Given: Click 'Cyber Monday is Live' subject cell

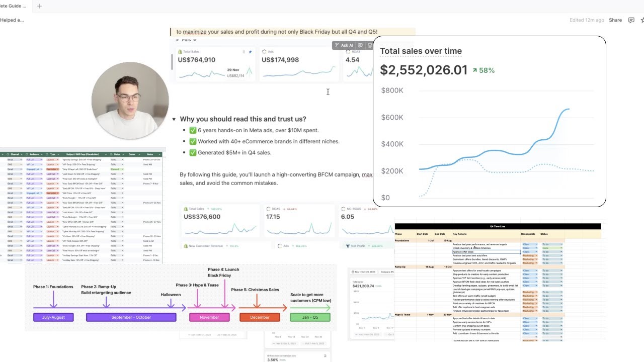Looking at the screenshot, I should coord(85,226).
